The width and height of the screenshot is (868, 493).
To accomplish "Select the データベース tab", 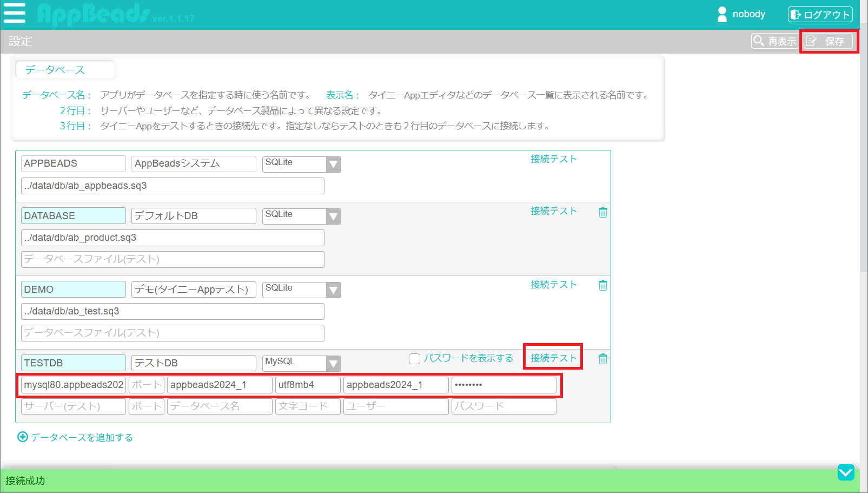I will (x=65, y=70).
